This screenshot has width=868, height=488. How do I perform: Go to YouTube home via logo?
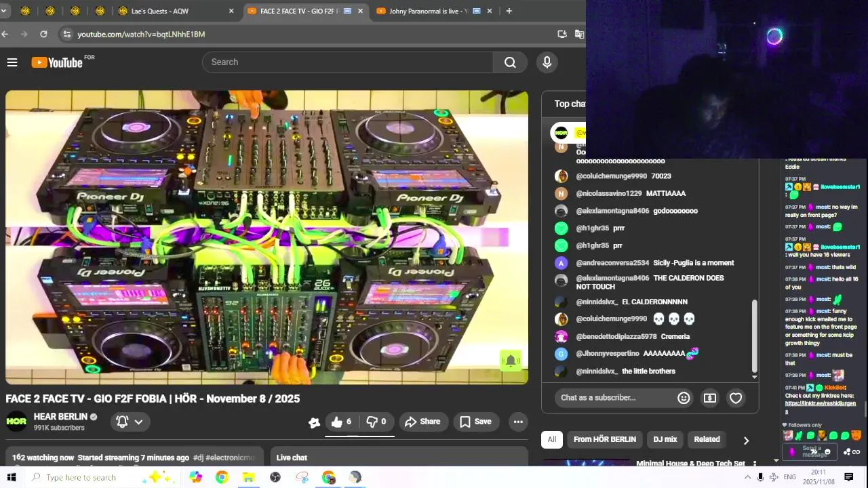(57, 62)
